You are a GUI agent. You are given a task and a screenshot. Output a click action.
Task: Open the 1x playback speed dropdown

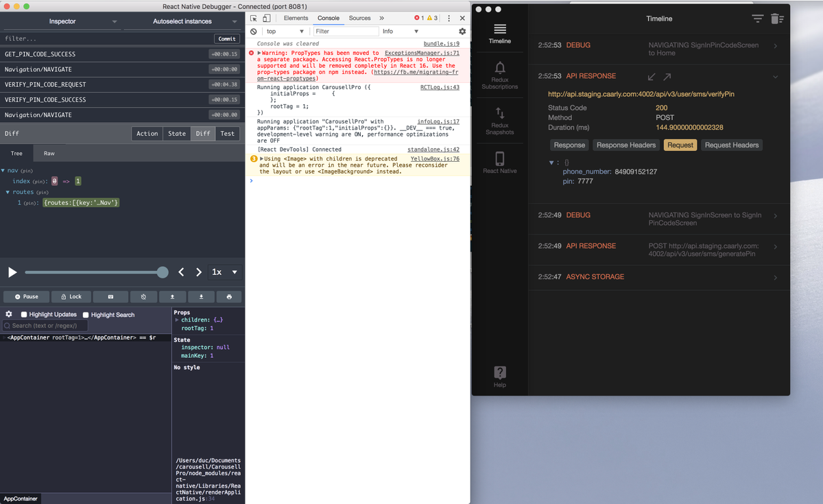(x=225, y=272)
